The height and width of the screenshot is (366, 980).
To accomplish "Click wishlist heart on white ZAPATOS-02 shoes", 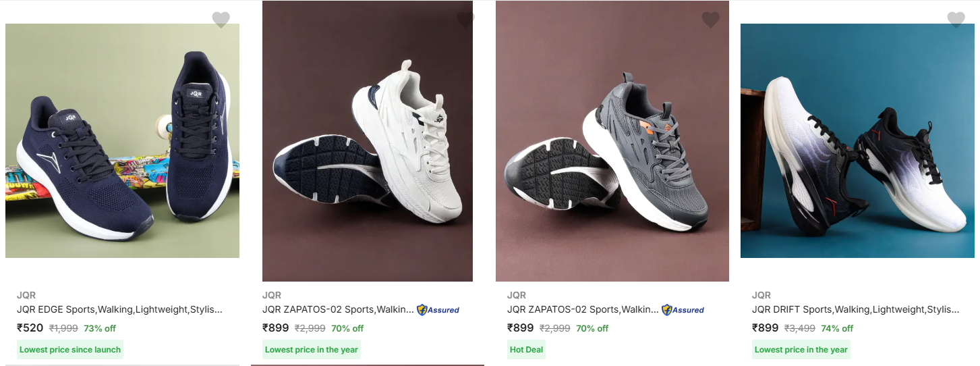I will point(465,20).
